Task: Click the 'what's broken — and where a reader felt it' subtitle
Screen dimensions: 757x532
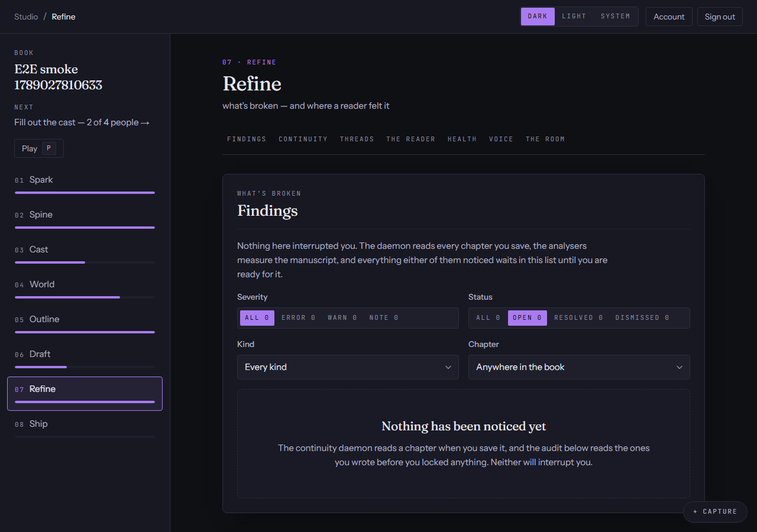Action: click(x=306, y=106)
